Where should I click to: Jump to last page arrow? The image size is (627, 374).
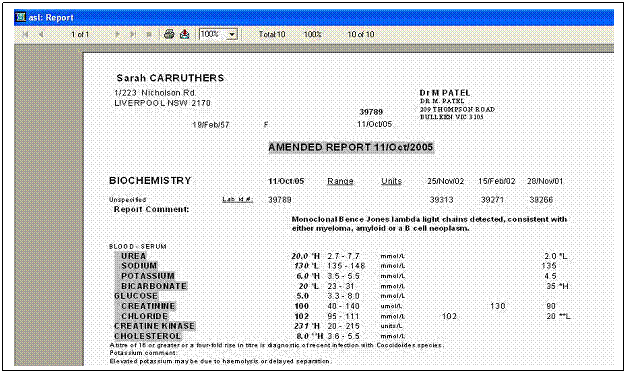133,35
